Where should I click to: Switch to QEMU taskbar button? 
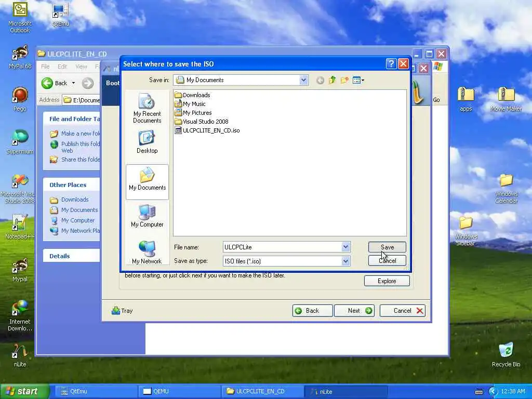179,391
